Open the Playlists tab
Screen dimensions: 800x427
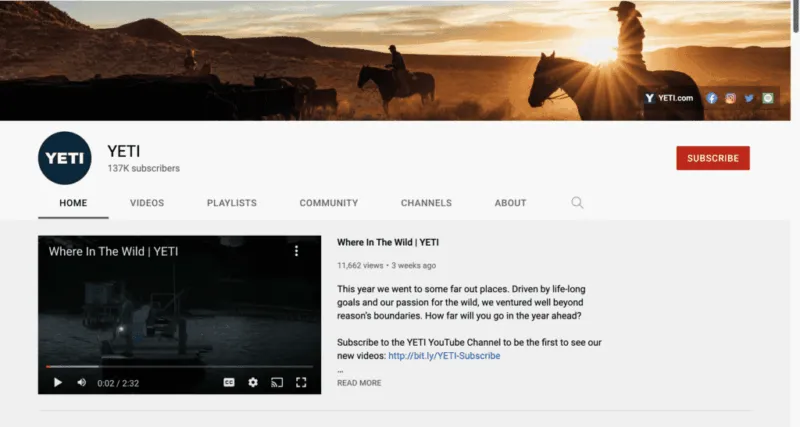click(x=232, y=203)
